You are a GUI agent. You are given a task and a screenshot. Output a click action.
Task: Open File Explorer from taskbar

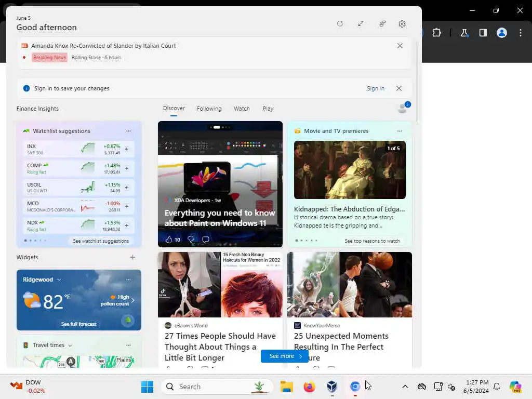click(286, 387)
